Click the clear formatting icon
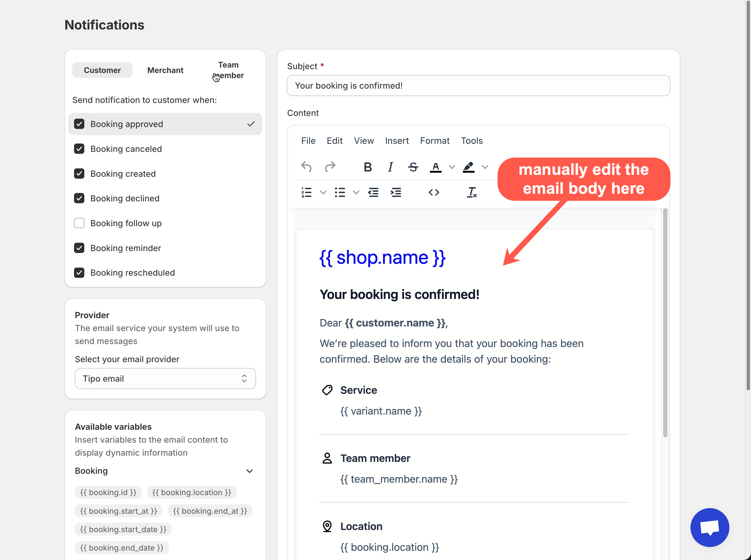Viewport: 751px width, 560px height. click(x=472, y=192)
